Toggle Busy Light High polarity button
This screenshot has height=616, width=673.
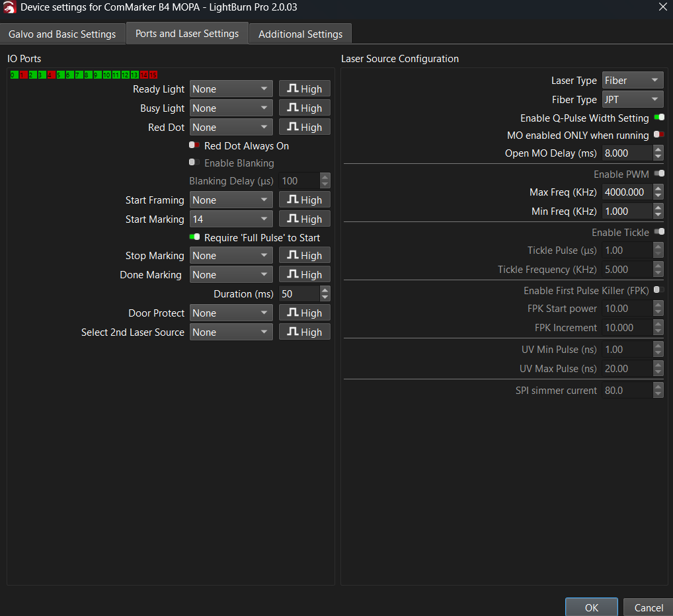point(304,108)
